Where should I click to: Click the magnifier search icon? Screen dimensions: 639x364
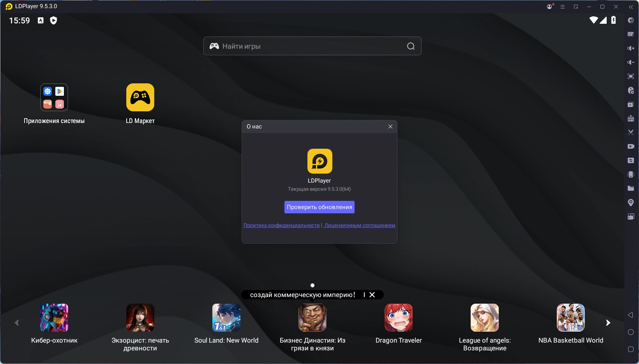point(411,46)
